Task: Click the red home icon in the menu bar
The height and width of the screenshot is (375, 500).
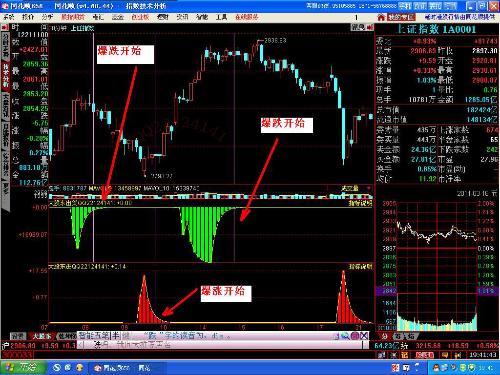Action: (x=381, y=17)
